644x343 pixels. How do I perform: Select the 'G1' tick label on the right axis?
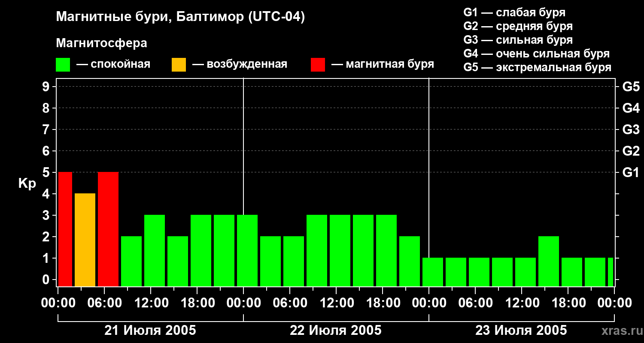coord(631,172)
